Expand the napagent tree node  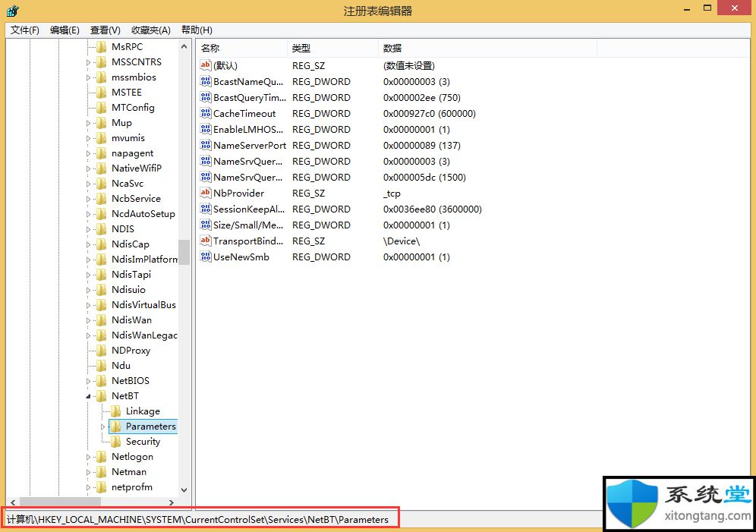click(88, 153)
